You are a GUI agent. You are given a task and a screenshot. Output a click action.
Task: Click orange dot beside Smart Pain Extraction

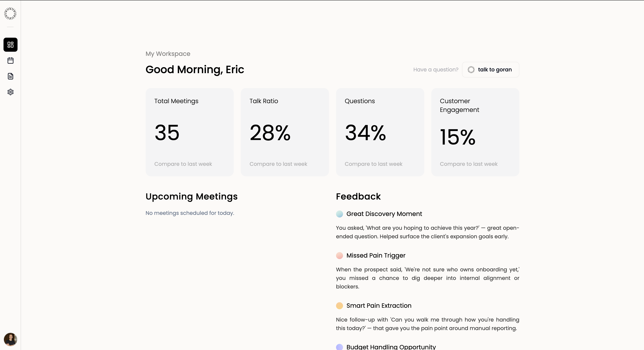pyautogui.click(x=339, y=306)
